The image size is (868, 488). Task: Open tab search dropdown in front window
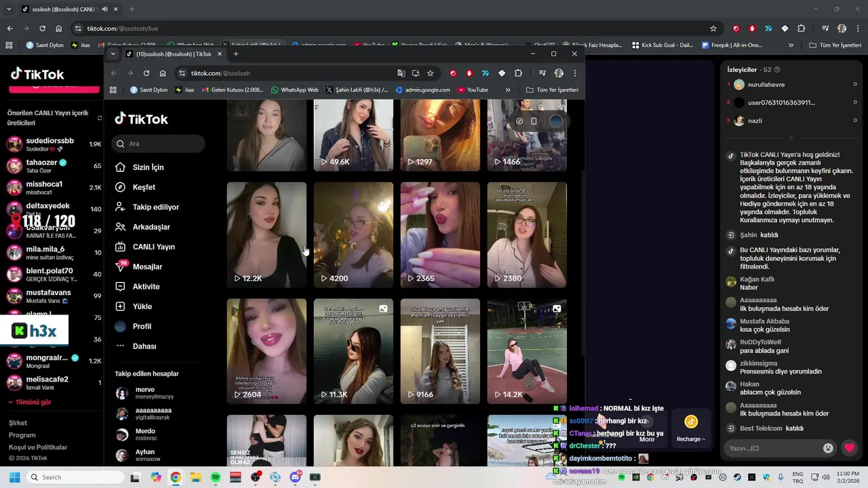pos(113,54)
